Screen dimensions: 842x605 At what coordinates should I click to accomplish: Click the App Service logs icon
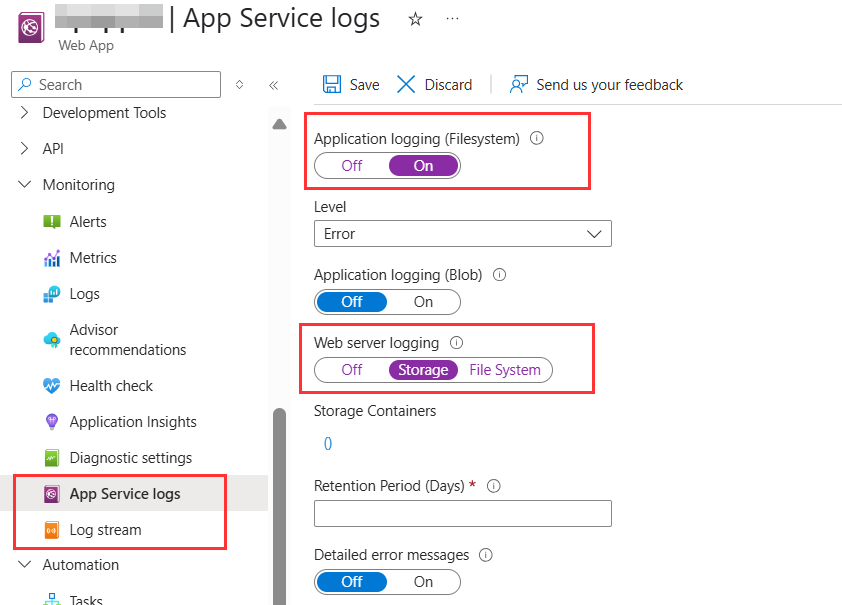click(52, 494)
